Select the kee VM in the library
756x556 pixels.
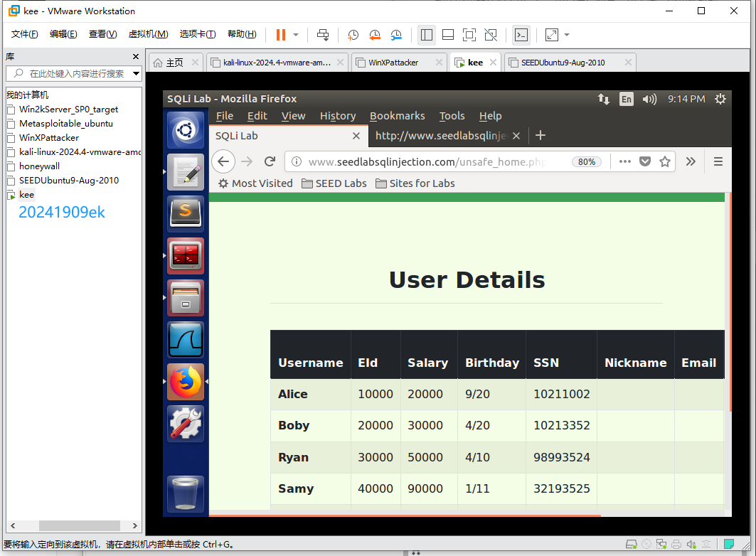point(26,195)
